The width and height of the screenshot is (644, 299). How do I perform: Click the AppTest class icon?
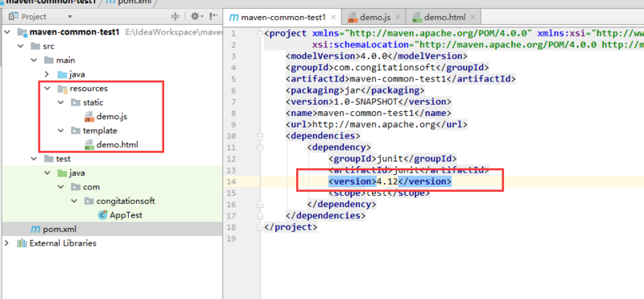coord(102,215)
